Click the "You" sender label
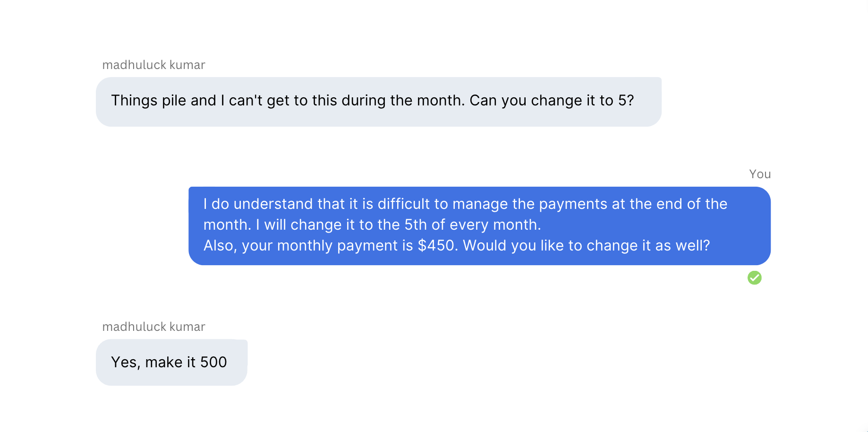 pos(760,174)
